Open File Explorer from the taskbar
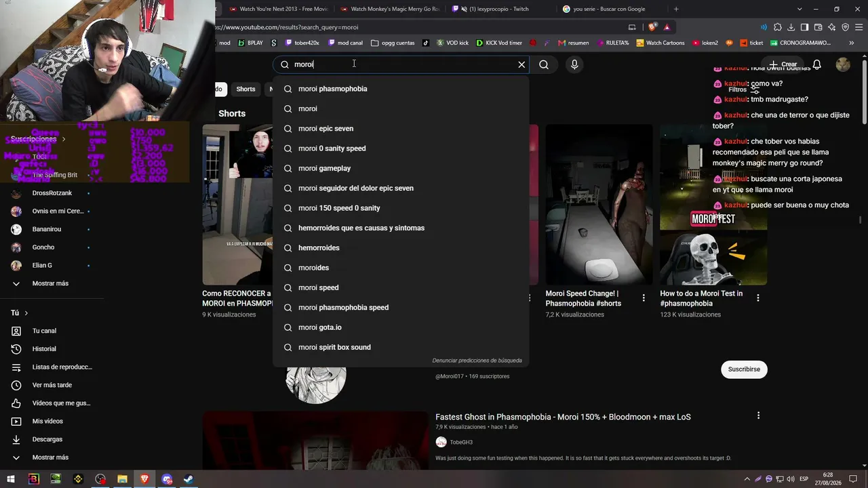Image resolution: width=868 pixels, height=488 pixels. click(123, 479)
